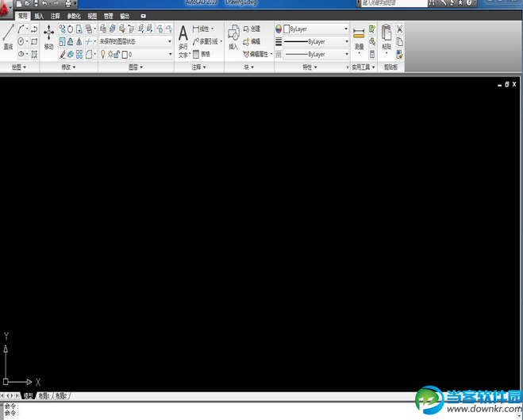Click the keyword search input field

(394, 3)
